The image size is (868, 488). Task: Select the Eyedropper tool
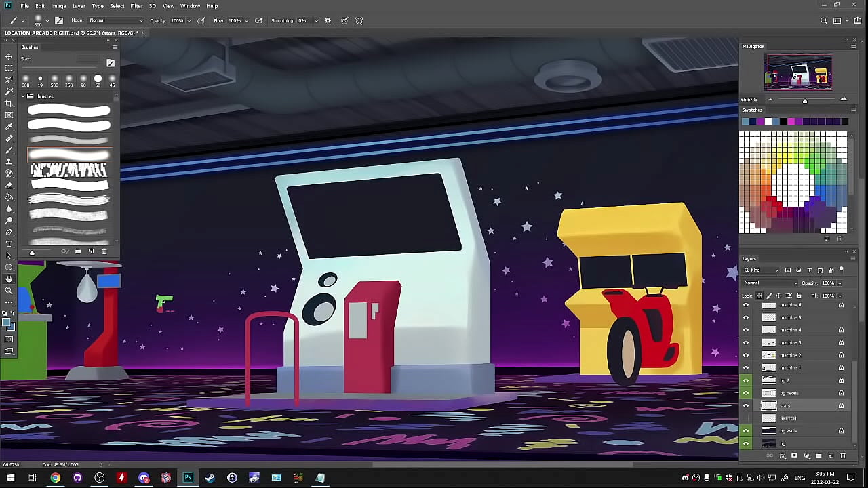9,127
